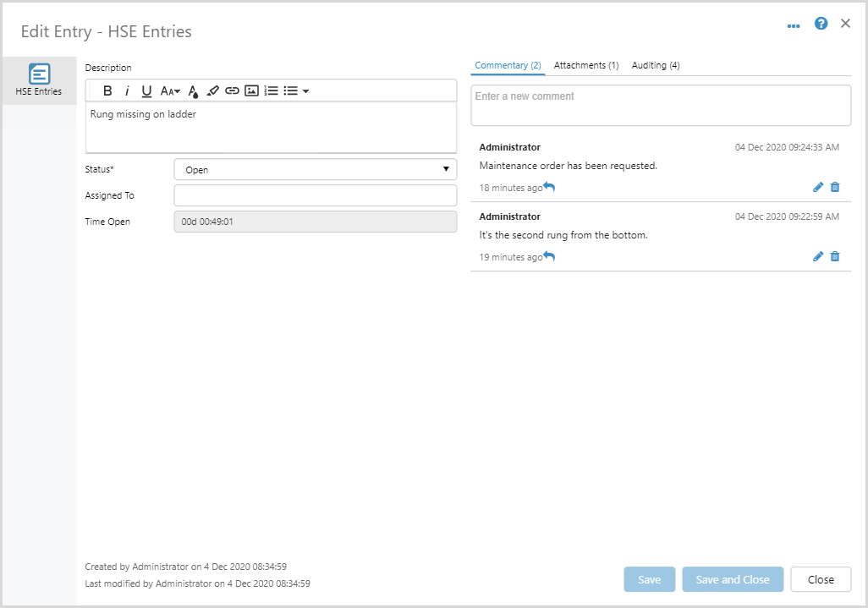The width and height of the screenshot is (868, 608).
Task: Click in the Assigned To field
Action: (x=315, y=195)
